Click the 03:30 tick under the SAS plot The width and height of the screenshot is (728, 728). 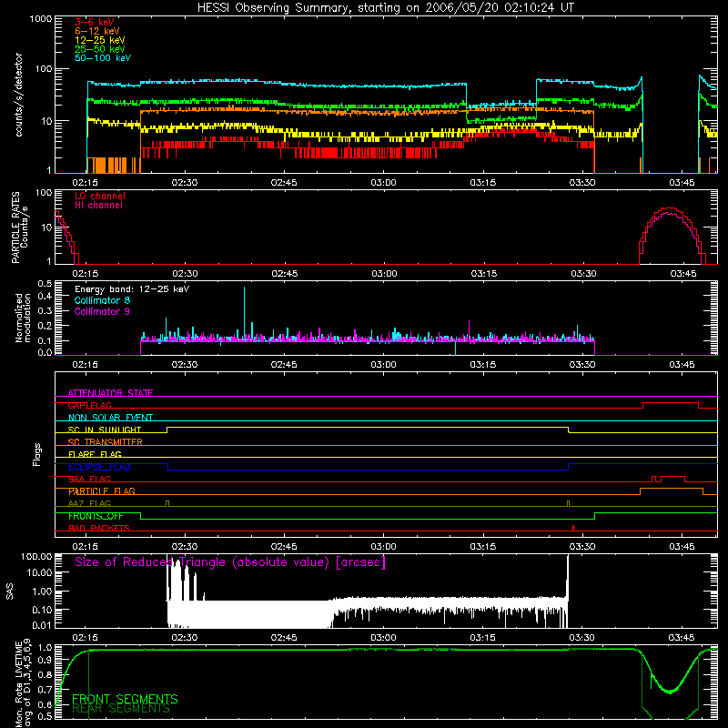581,638
